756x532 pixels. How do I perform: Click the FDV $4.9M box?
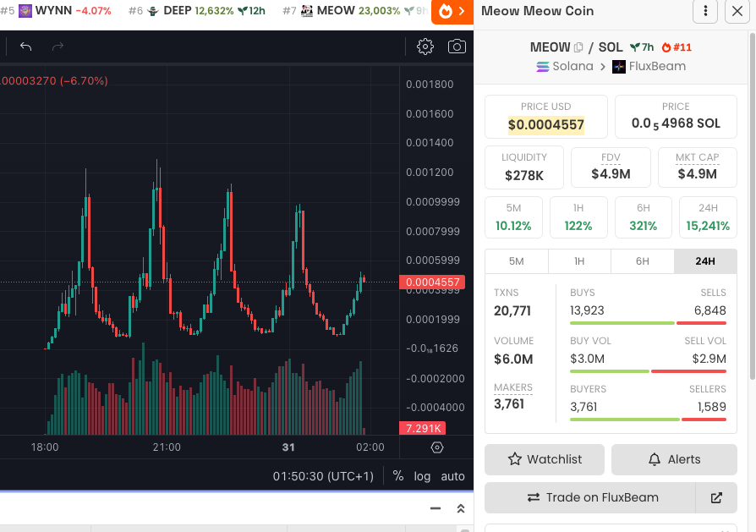pos(611,167)
